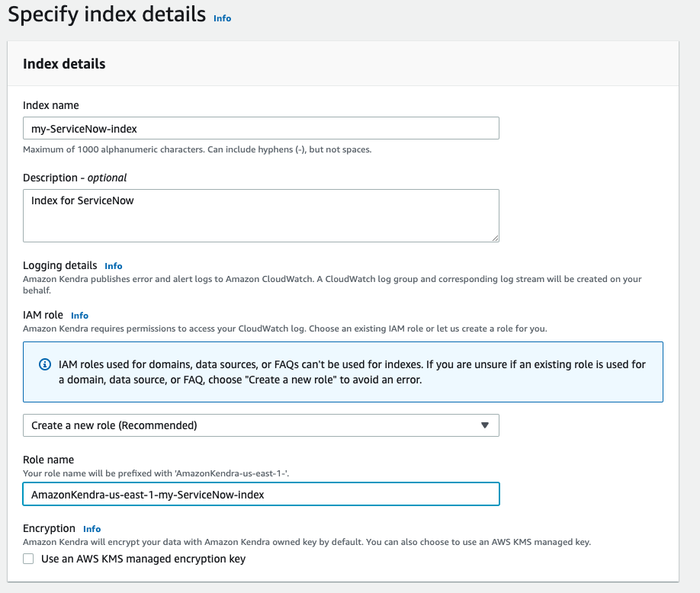The width and height of the screenshot is (700, 593).
Task: Click the 'Specify index details' page heading
Action: (107, 14)
